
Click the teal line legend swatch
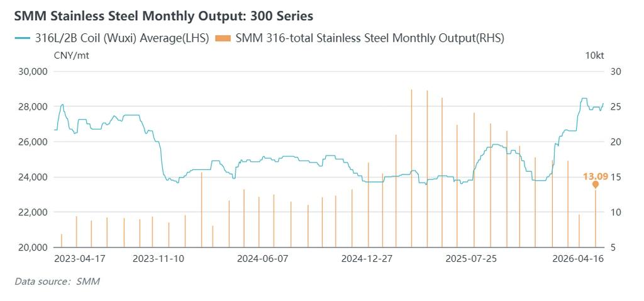tap(23, 38)
